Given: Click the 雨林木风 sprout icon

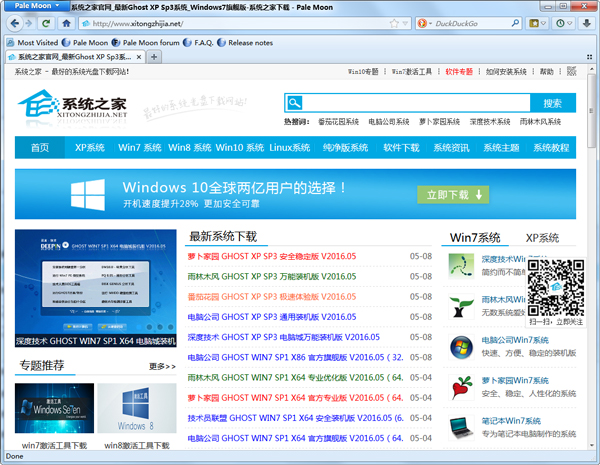Looking at the screenshot, I should 461,307.
